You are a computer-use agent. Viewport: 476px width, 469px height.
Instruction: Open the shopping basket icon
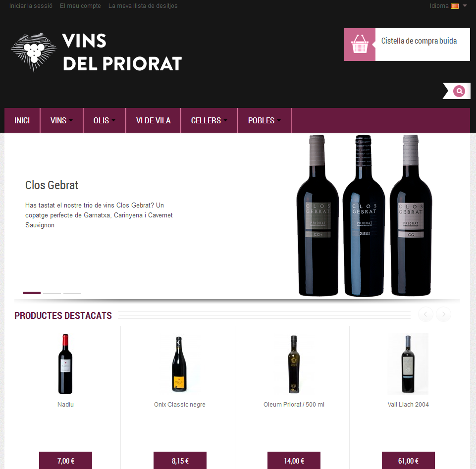click(x=360, y=45)
